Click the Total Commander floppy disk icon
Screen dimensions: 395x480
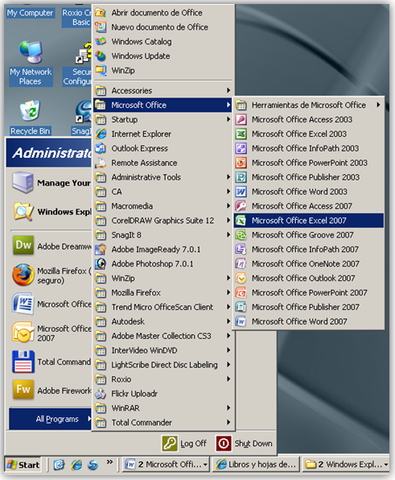pos(23,361)
